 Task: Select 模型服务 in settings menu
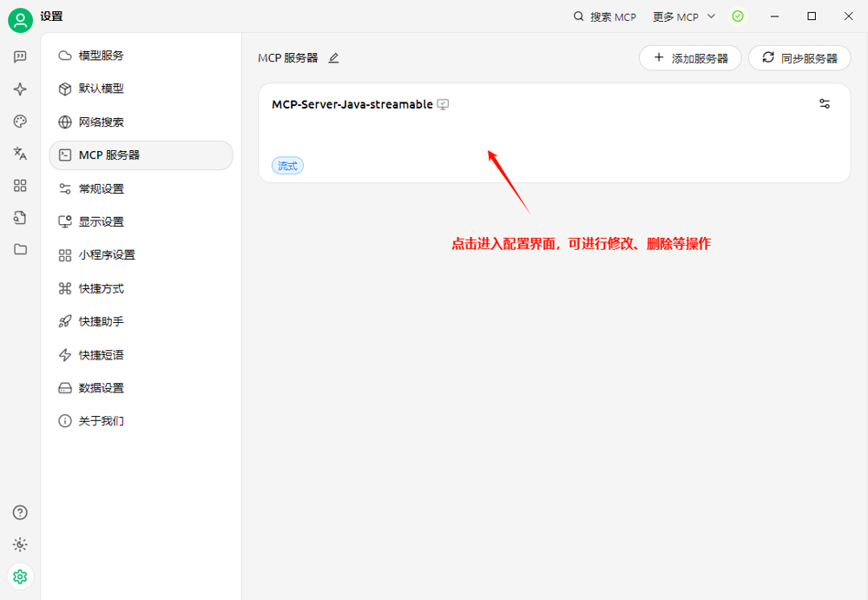(102, 56)
